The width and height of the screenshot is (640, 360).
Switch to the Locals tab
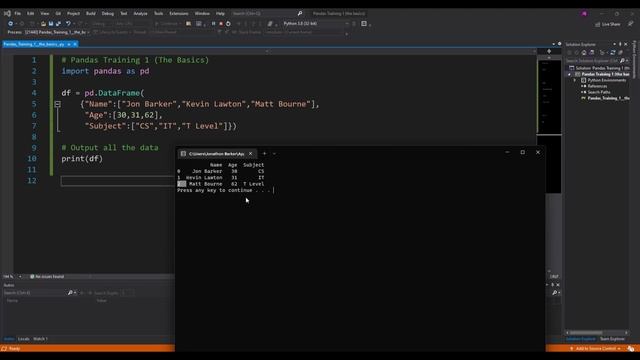(24, 339)
